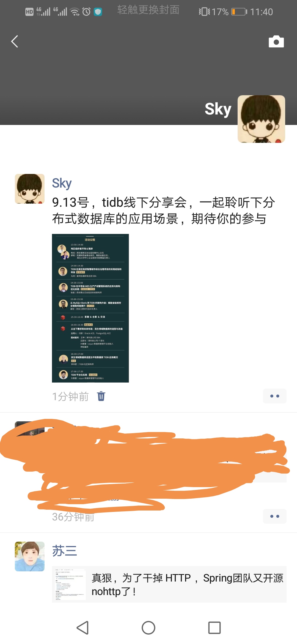Tap the alarm clock icon in the status bar
The width and height of the screenshot is (297, 644).
point(86,12)
